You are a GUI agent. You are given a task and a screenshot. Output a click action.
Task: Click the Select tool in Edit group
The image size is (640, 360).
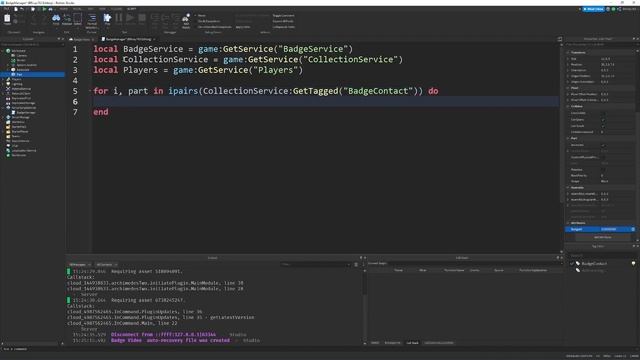[x=78, y=18]
